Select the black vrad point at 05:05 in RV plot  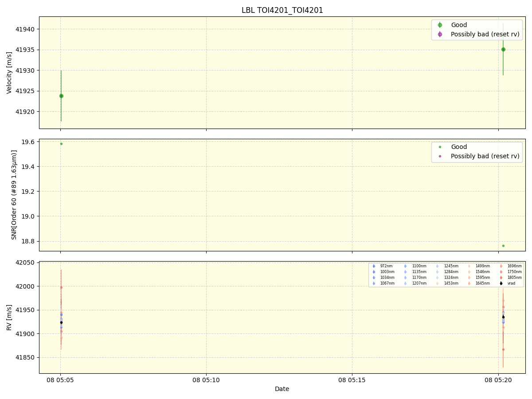pos(61,322)
